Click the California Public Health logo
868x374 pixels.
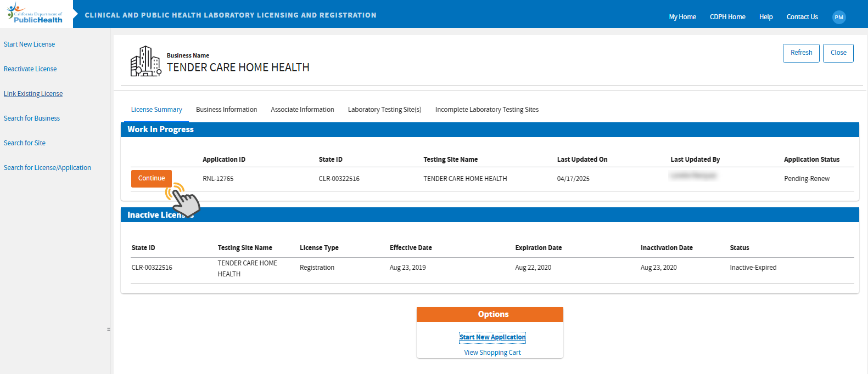(35, 14)
